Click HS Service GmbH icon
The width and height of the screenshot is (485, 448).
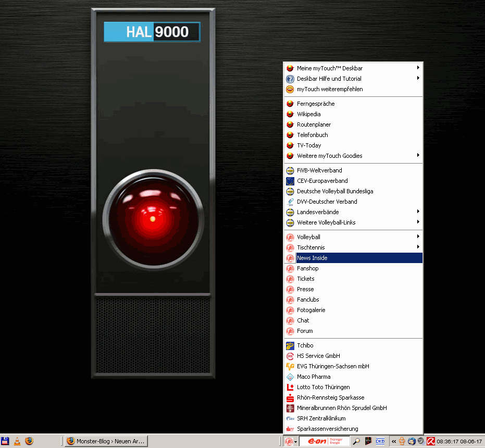[x=290, y=356]
